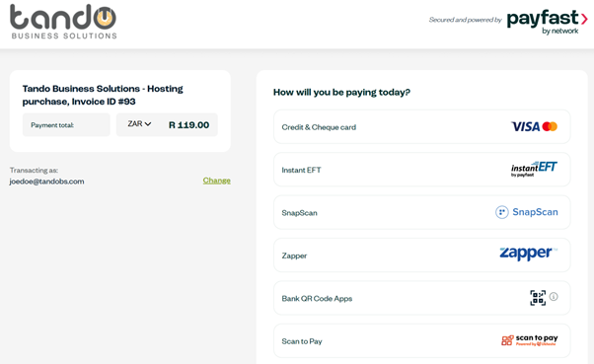Click the Mastercard logo

point(550,126)
